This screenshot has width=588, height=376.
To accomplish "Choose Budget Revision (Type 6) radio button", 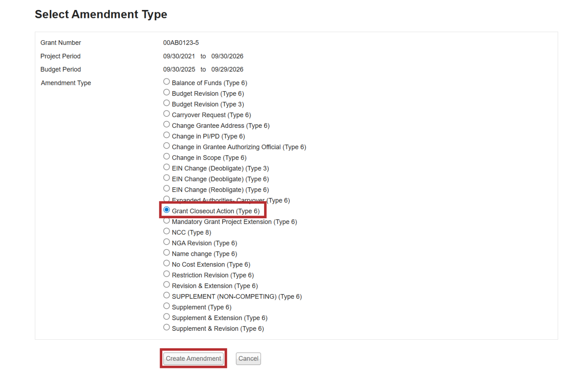I will (x=167, y=93).
